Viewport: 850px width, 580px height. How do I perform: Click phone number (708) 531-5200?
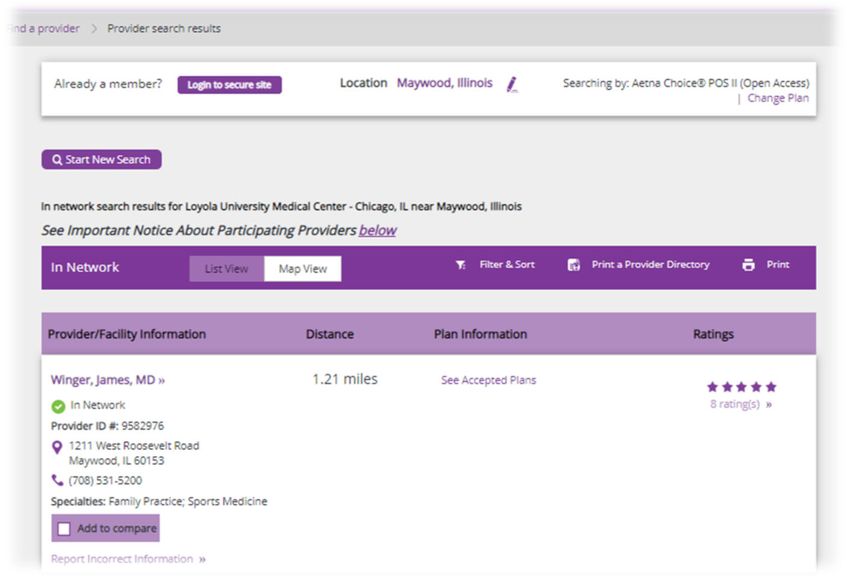pyautogui.click(x=105, y=480)
